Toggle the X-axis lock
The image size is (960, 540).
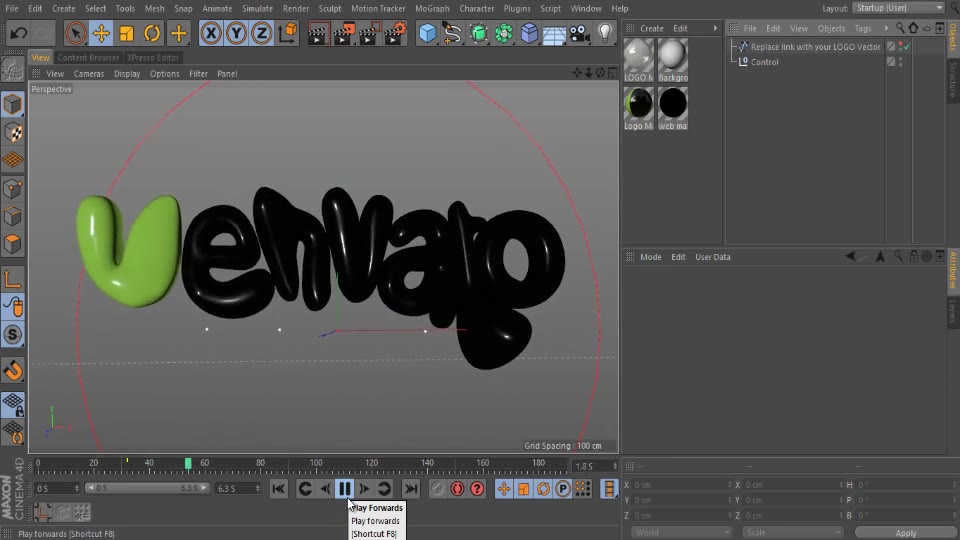pyautogui.click(x=211, y=33)
